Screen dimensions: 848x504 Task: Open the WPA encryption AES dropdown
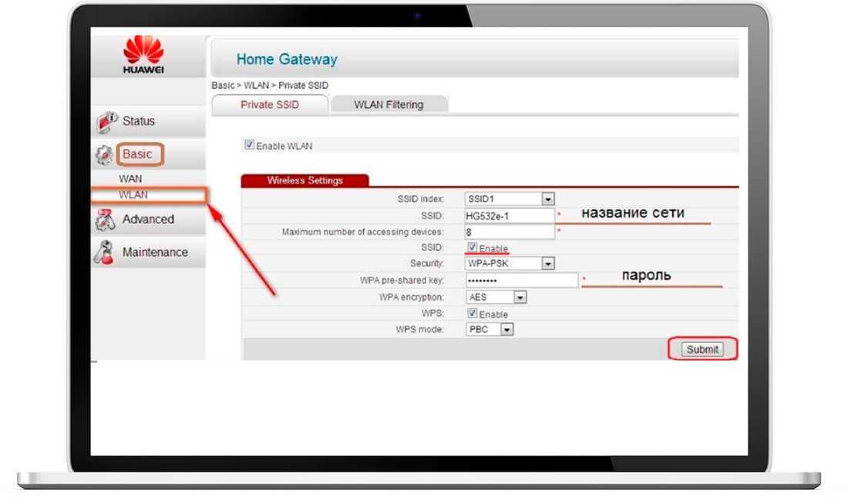[x=496, y=297]
